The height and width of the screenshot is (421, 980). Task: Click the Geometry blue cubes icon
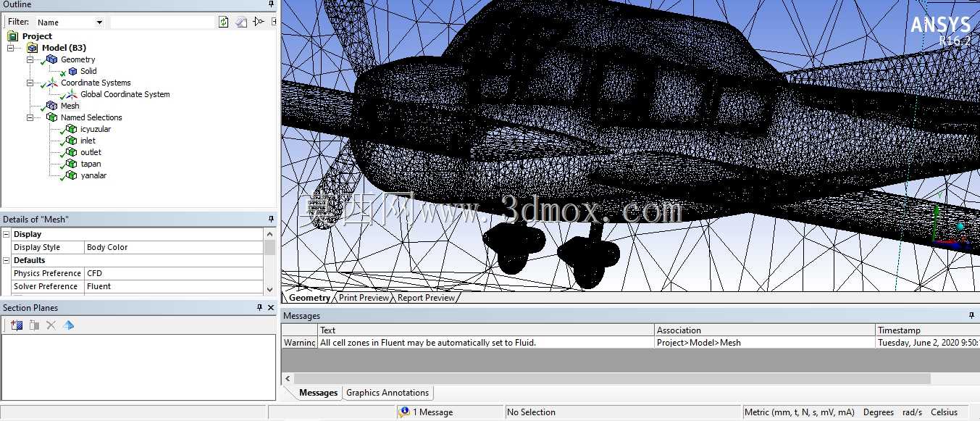[x=51, y=59]
